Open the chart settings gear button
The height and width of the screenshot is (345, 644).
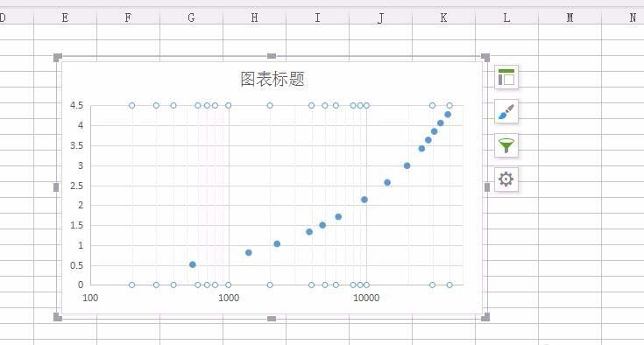[x=506, y=180]
